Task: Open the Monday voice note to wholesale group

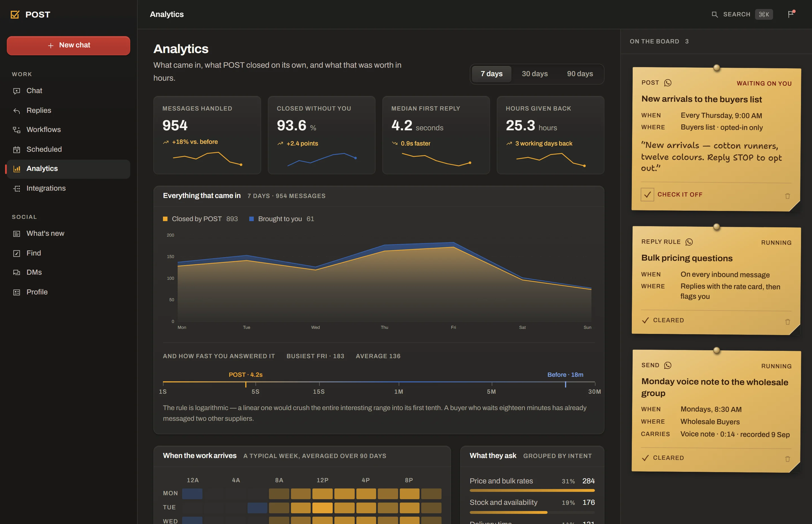Action: point(714,387)
